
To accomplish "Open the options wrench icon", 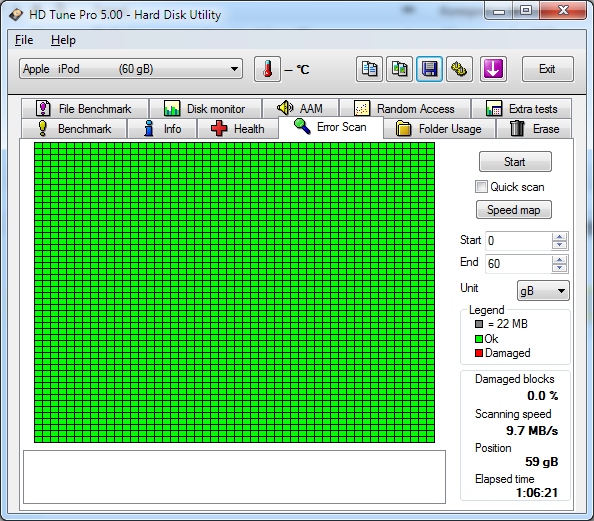I will [x=459, y=69].
